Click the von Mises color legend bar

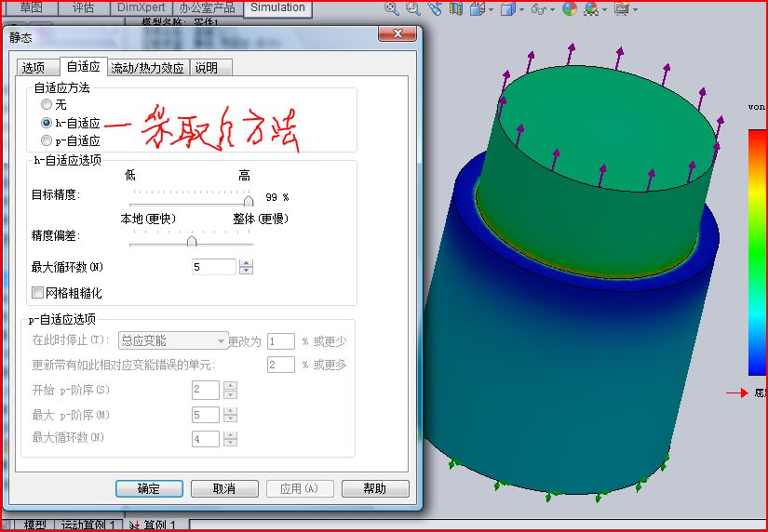[758, 252]
